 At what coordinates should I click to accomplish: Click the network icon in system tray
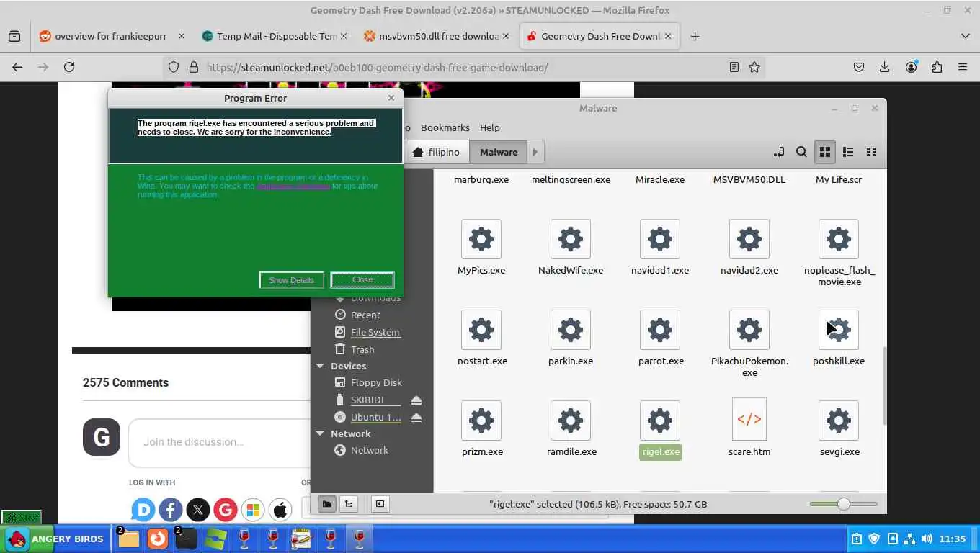click(x=909, y=539)
